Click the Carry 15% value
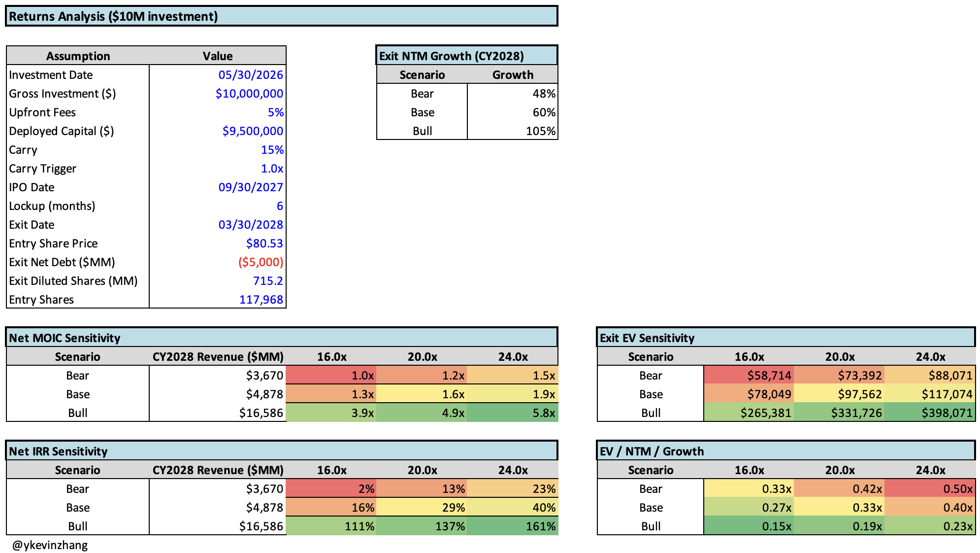The width and height of the screenshot is (980, 553). pyautogui.click(x=217, y=150)
